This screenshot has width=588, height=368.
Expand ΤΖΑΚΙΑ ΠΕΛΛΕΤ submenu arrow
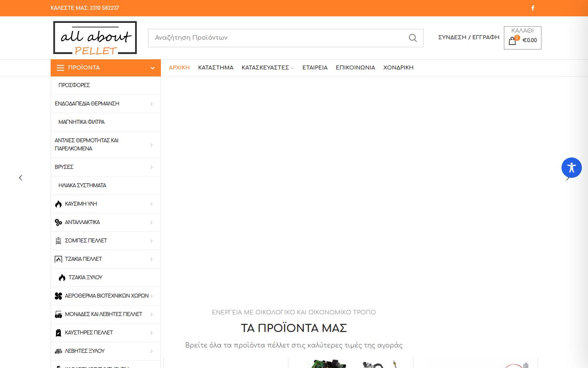pos(151,259)
